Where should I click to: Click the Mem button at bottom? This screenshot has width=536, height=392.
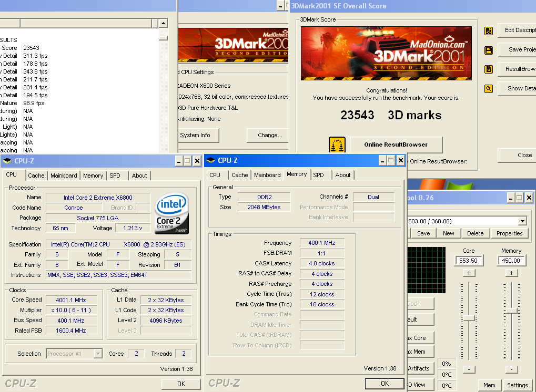(x=489, y=385)
